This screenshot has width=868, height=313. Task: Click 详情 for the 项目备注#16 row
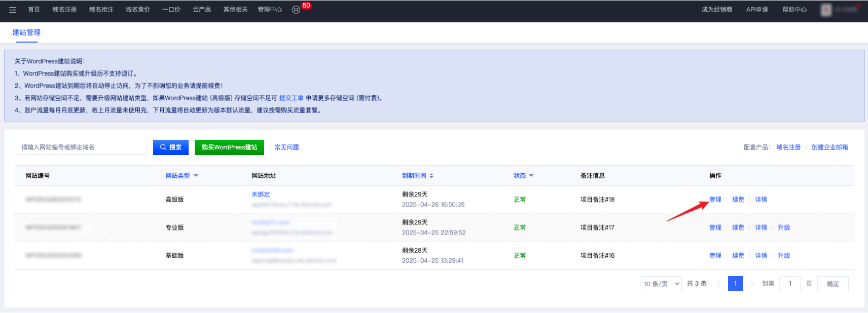tap(761, 256)
